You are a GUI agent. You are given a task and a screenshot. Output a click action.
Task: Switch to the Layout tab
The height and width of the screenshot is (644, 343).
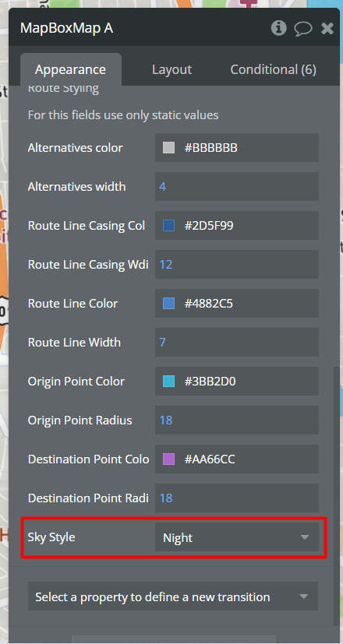pyautogui.click(x=172, y=69)
